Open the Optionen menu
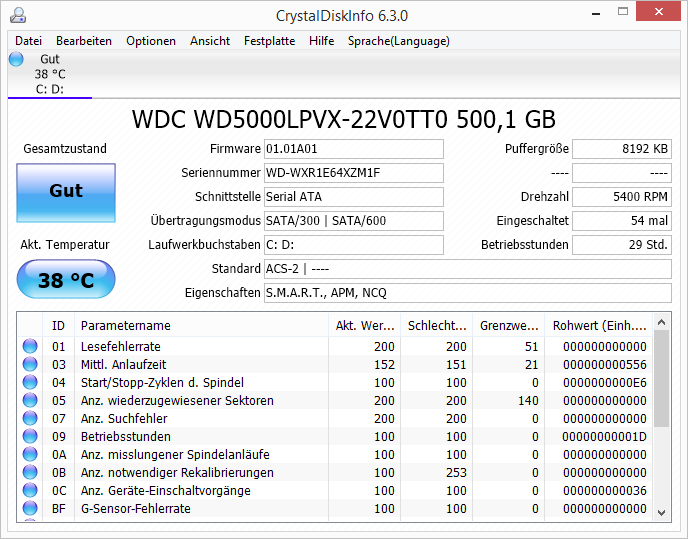 tap(151, 41)
